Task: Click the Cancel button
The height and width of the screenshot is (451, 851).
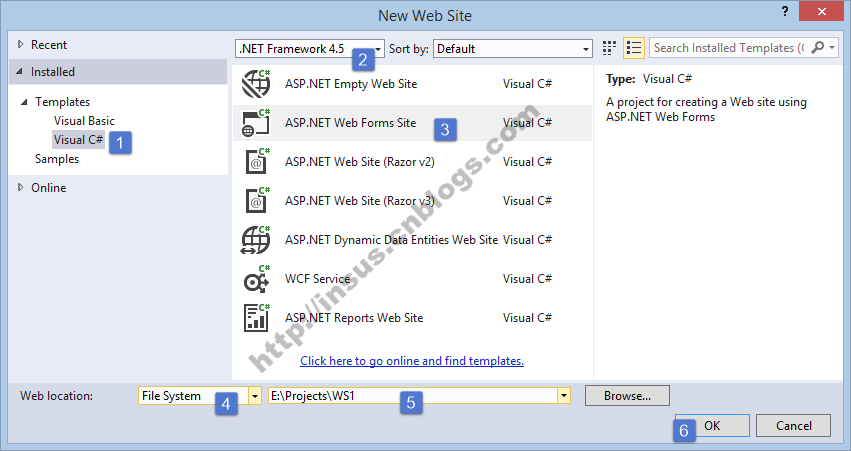Action: click(x=793, y=425)
